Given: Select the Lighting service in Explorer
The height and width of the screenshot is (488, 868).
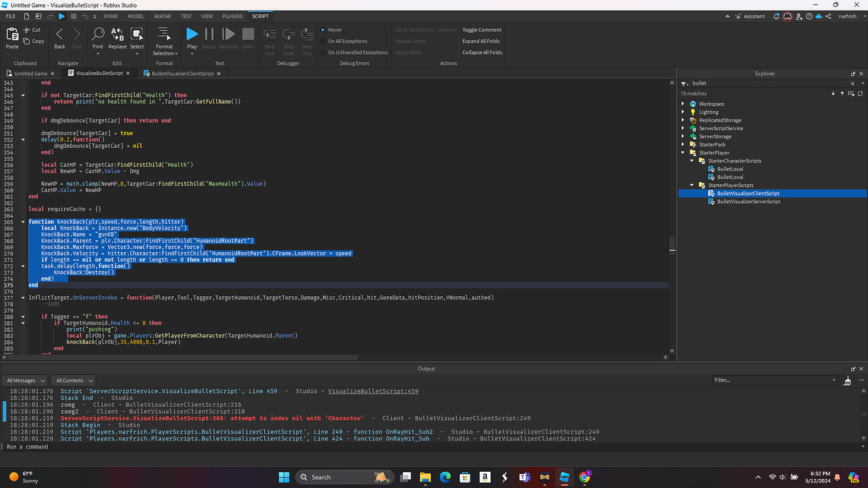Looking at the screenshot, I should point(708,112).
